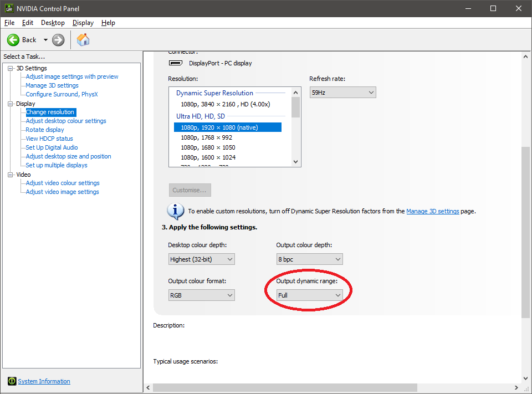Click the NVIDIA logo in title bar
532x394 pixels.
pos(9,8)
